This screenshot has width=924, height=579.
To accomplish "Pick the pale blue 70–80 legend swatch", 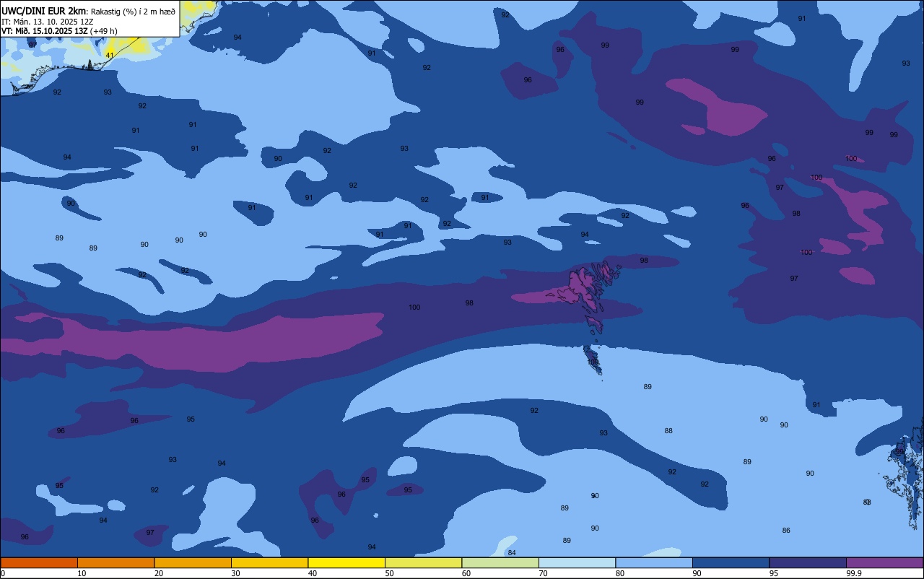I will pos(577,562).
